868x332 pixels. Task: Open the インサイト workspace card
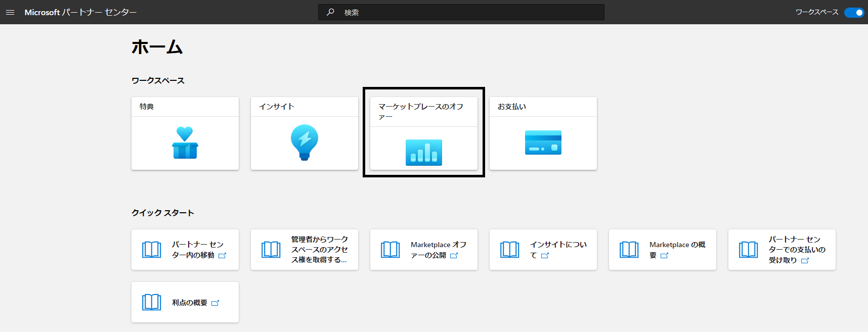(x=305, y=133)
